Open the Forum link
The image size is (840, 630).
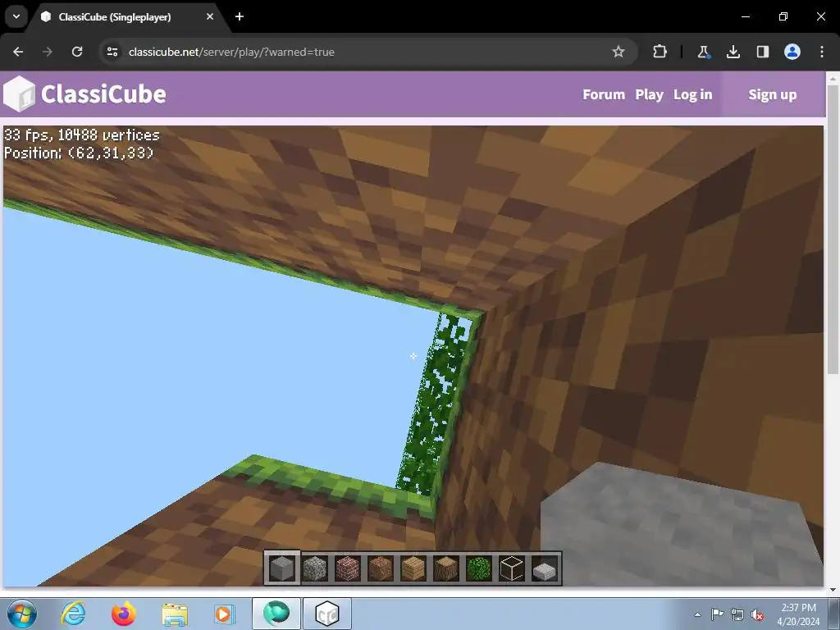[x=604, y=95]
